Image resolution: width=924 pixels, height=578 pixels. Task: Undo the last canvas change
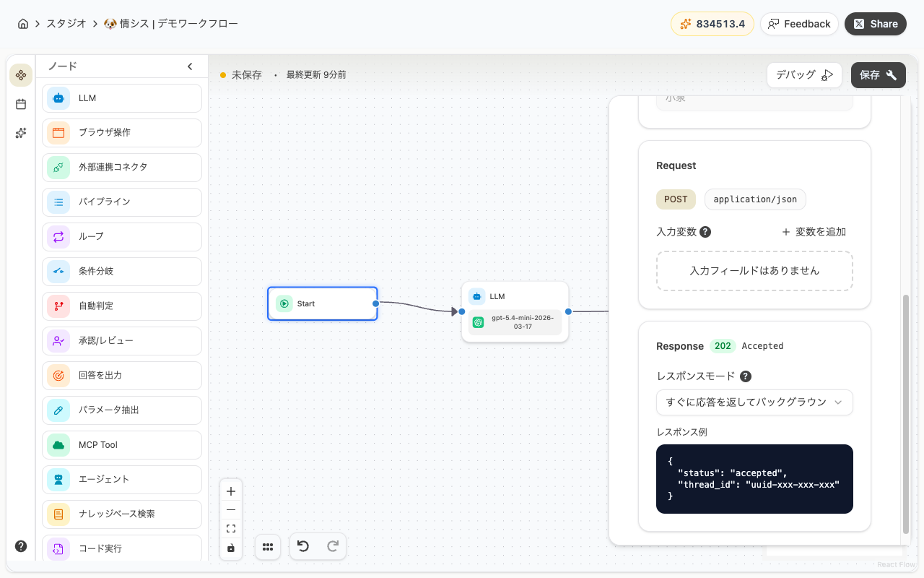tap(303, 546)
